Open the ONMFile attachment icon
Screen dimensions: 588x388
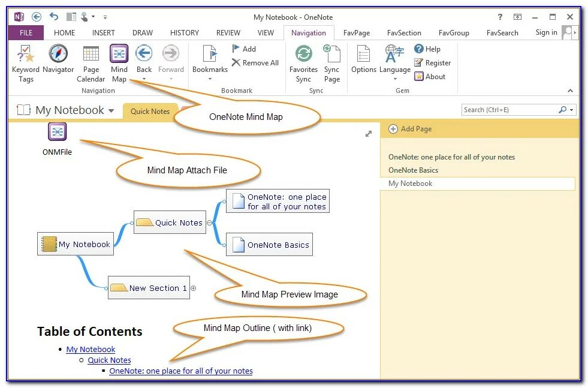[x=57, y=132]
